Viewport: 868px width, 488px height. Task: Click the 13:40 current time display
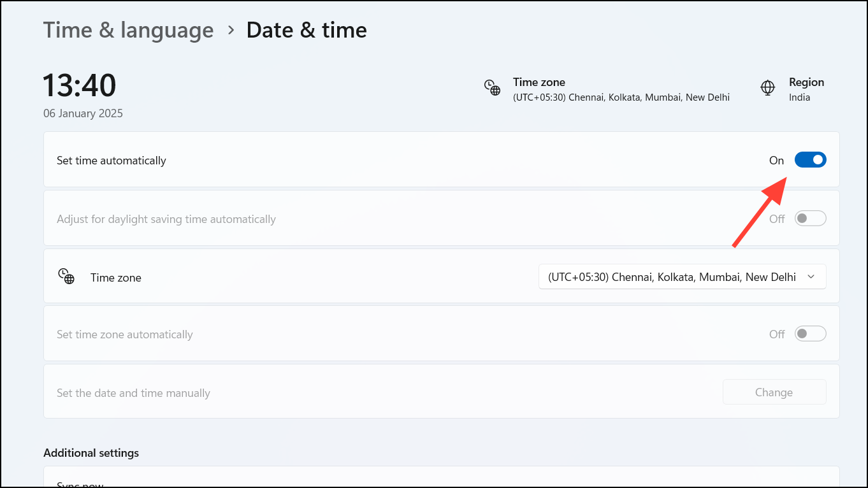[x=80, y=85]
